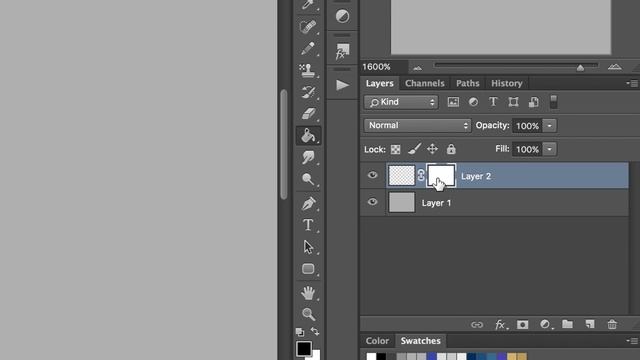Toggle lock position

point(432,149)
